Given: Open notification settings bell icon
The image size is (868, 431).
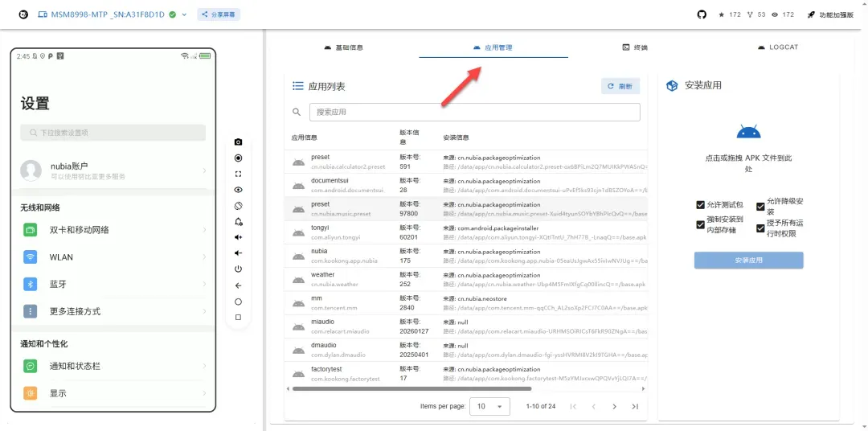Looking at the screenshot, I should coord(238,222).
